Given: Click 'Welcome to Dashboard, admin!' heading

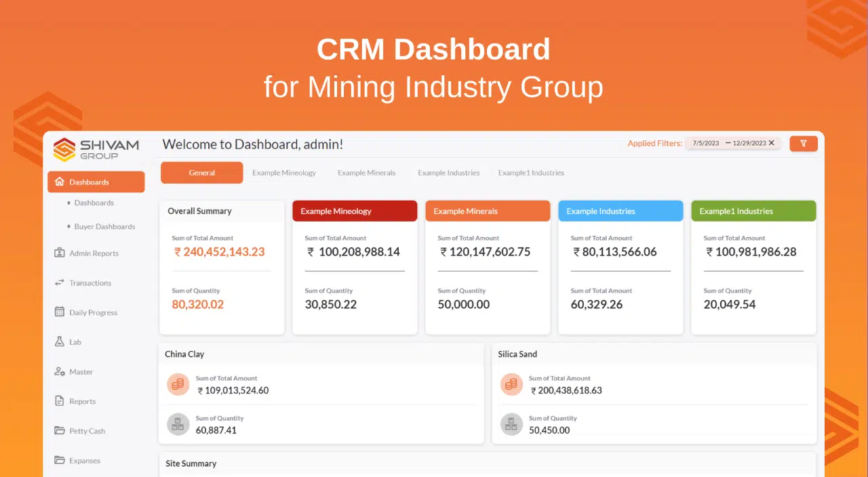Looking at the screenshot, I should tap(253, 144).
